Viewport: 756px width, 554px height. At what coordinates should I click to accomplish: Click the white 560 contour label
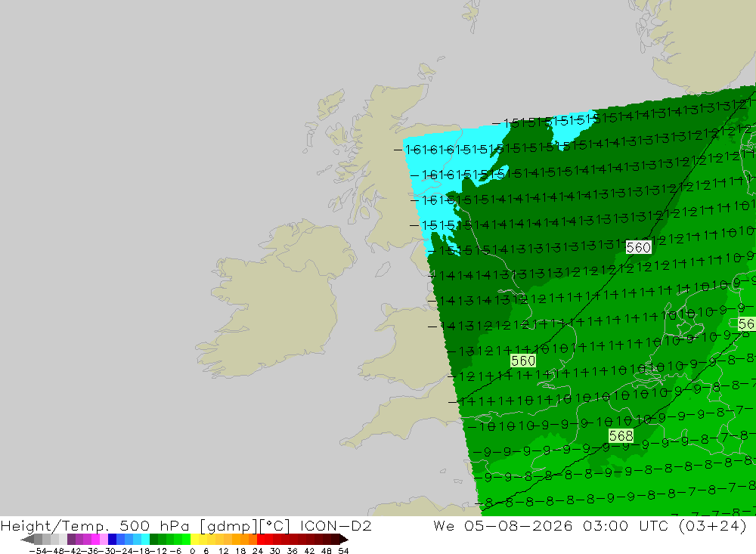tap(638, 247)
